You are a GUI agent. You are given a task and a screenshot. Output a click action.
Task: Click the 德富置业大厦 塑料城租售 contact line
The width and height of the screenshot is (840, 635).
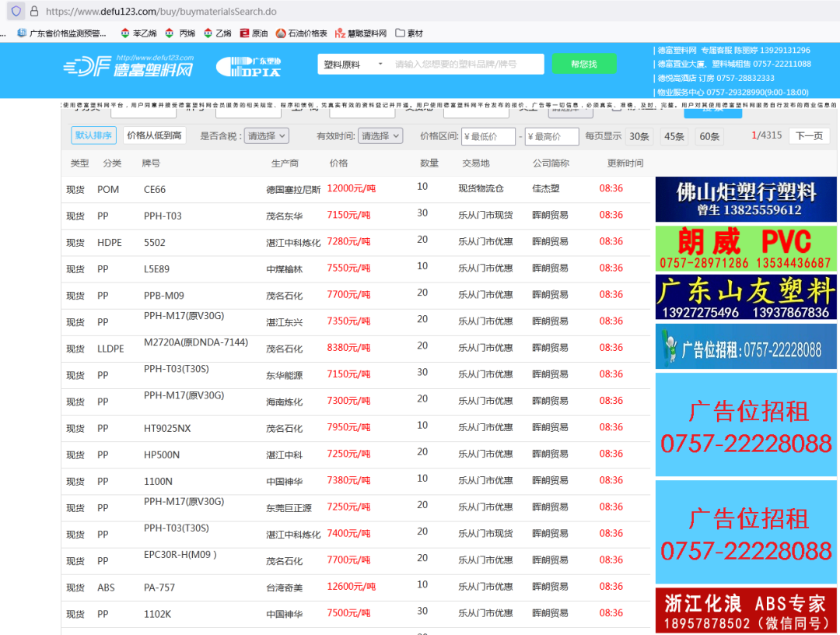[734, 65]
